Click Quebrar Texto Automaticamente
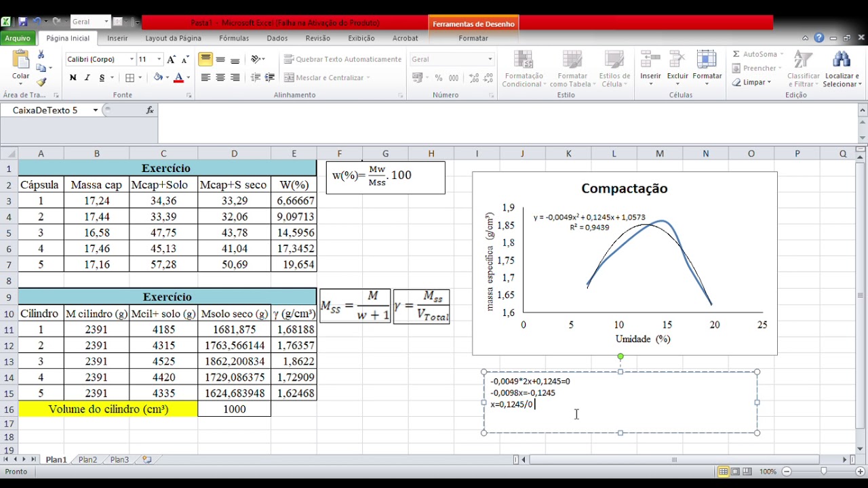 pos(342,60)
